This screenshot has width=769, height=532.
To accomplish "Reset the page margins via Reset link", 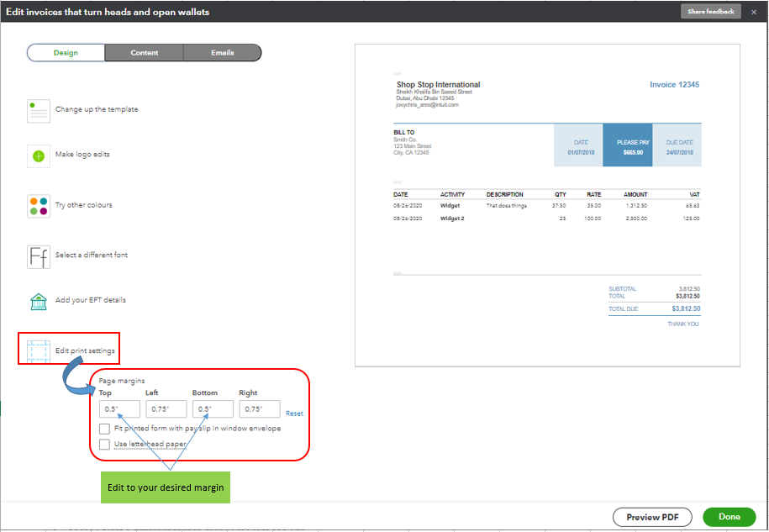I will coord(294,413).
